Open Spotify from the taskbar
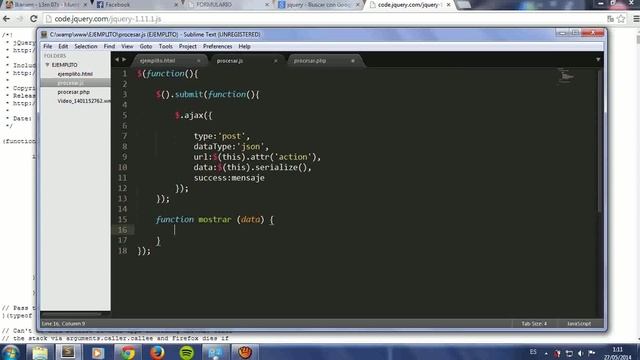 coord(187,352)
